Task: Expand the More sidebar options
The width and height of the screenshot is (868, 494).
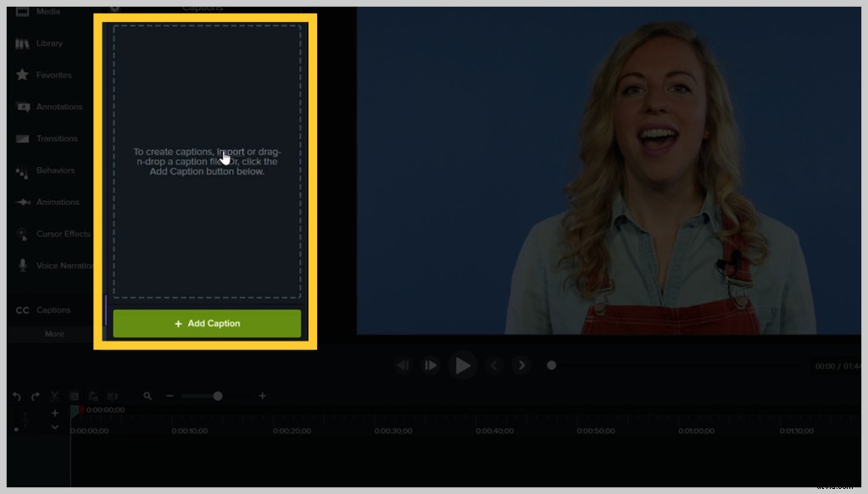Action: (53, 334)
